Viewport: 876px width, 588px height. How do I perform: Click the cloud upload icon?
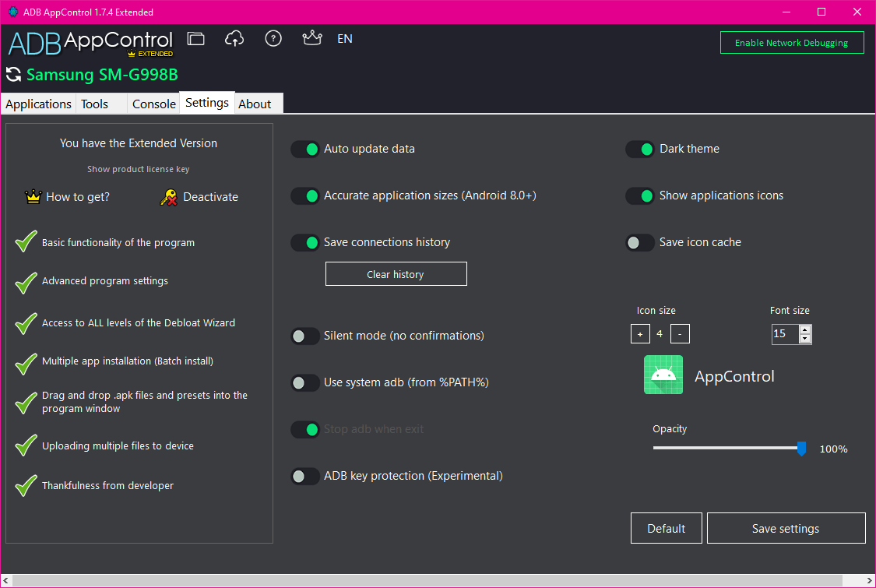[234, 38]
